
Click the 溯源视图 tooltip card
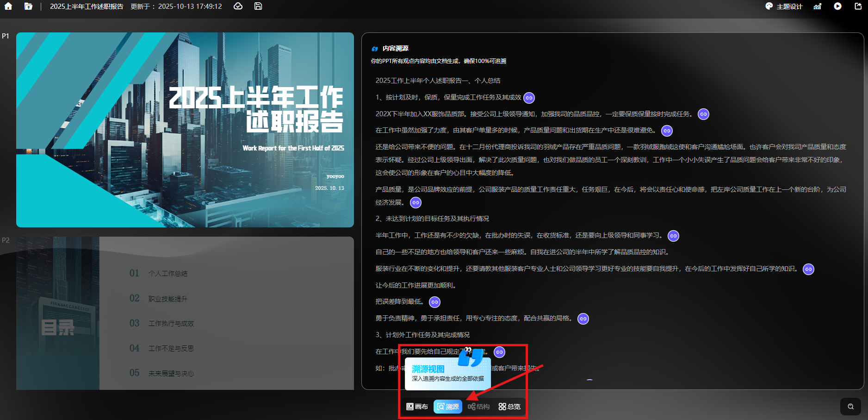[447, 373]
